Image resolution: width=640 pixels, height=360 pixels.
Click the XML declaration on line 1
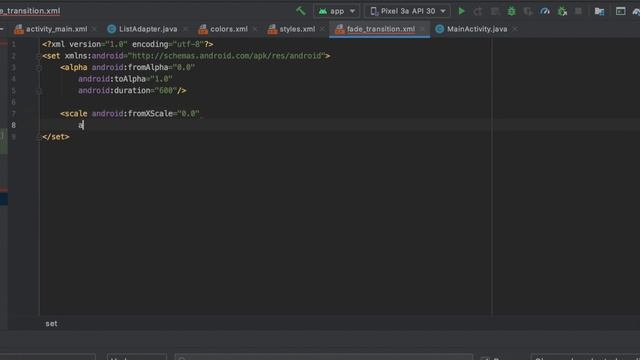128,44
